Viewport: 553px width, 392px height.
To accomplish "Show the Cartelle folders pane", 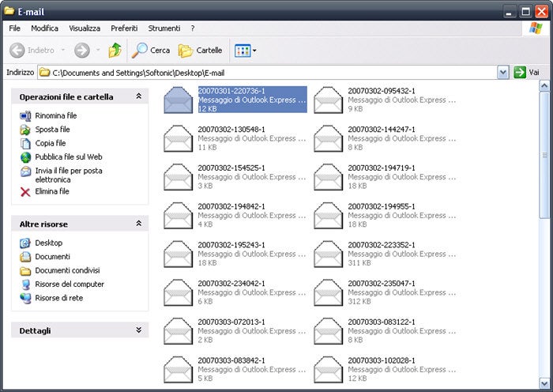I will click(x=201, y=51).
